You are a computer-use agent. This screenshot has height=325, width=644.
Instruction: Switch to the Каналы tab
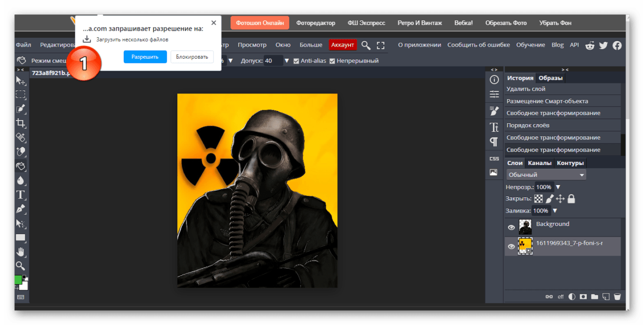point(540,163)
